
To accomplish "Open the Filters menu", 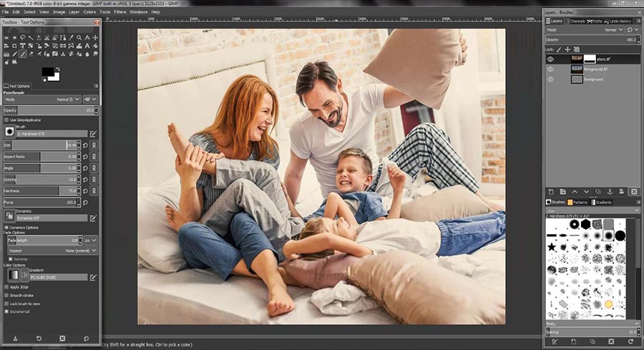I will click(x=118, y=12).
